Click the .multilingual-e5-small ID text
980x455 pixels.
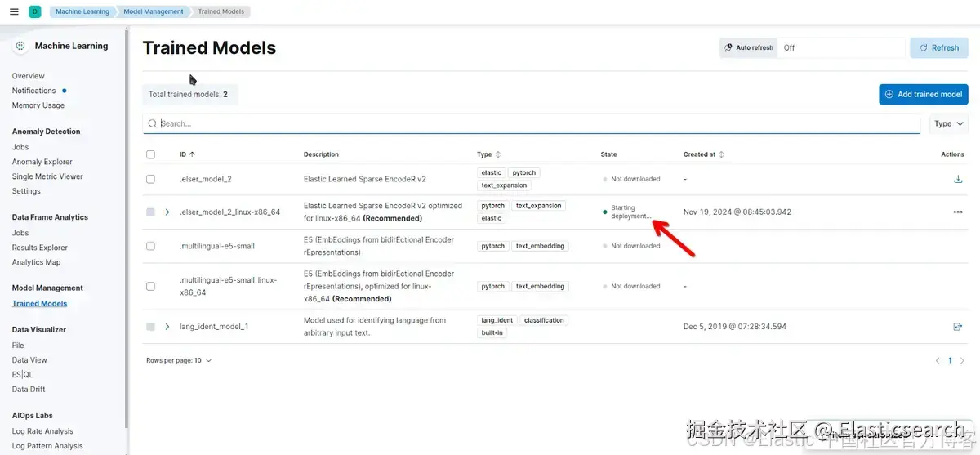[217, 246]
